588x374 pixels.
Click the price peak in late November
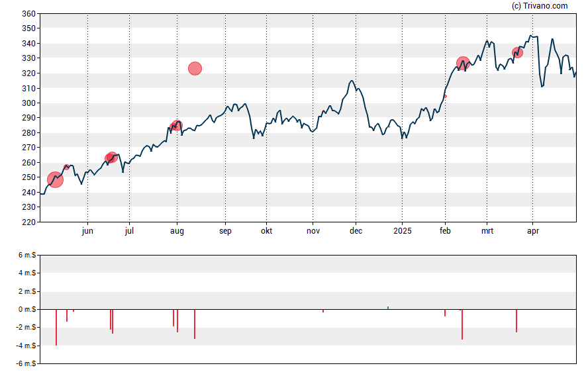[352, 81]
